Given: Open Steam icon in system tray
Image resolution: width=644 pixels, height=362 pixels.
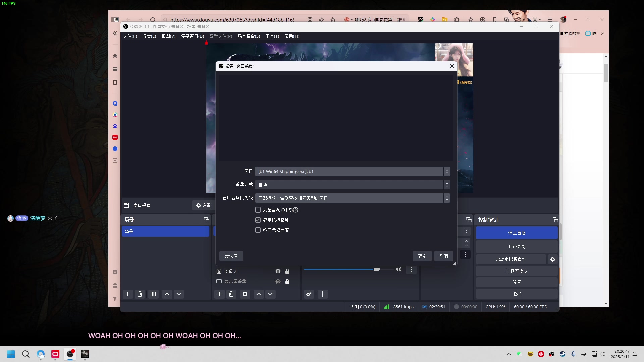Looking at the screenshot, I should (x=562, y=354).
